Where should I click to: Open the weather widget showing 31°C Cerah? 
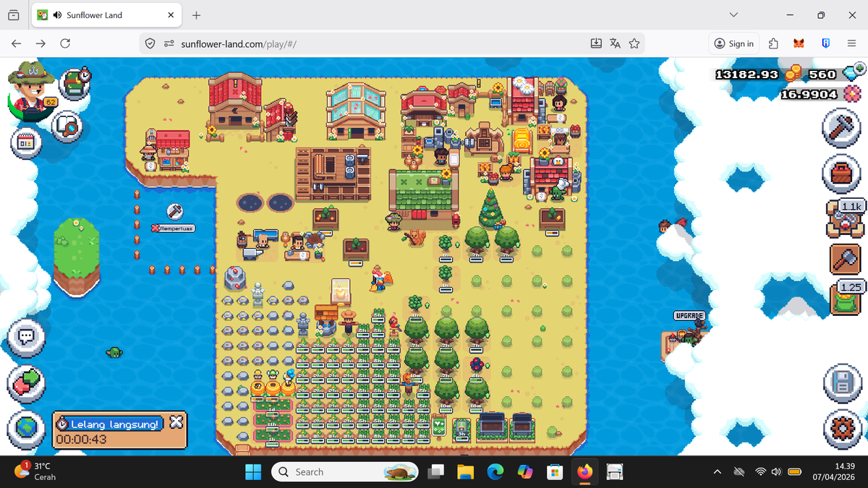coord(36,472)
